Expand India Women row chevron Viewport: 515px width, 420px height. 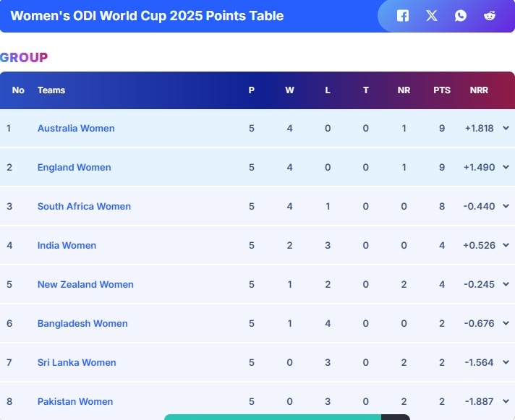point(506,245)
